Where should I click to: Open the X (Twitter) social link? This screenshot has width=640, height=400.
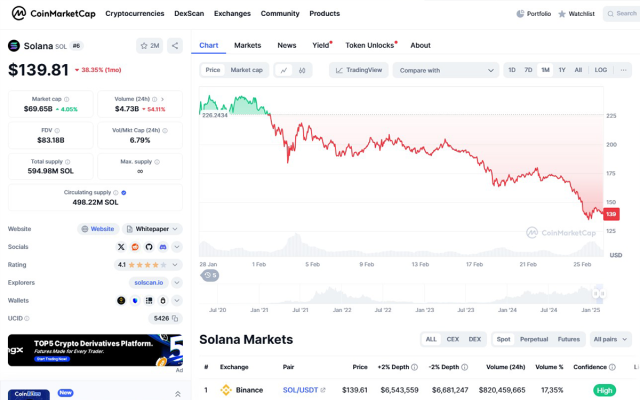[x=122, y=246]
